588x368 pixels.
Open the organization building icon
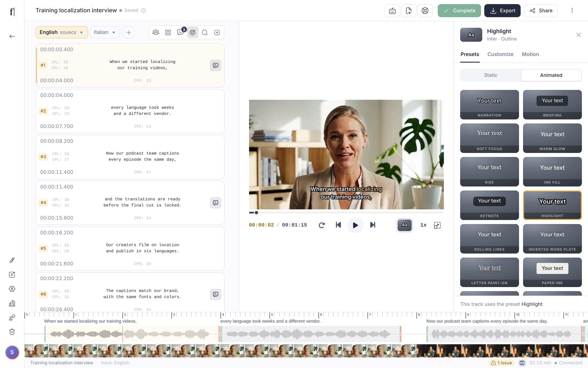pos(12,303)
